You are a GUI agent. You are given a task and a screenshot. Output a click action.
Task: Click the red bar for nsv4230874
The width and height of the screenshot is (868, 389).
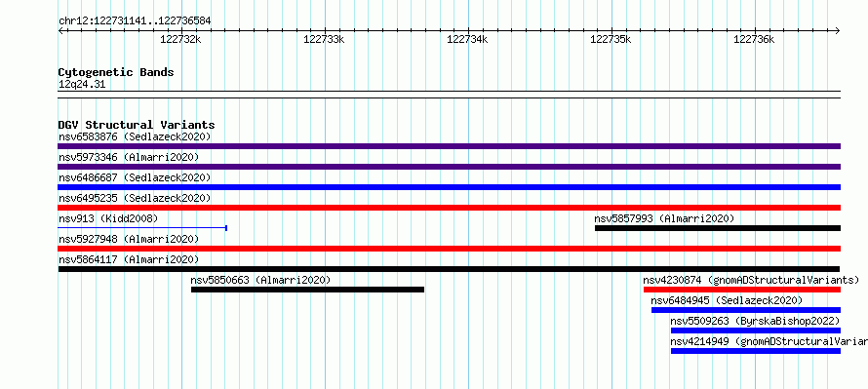click(742, 290)
